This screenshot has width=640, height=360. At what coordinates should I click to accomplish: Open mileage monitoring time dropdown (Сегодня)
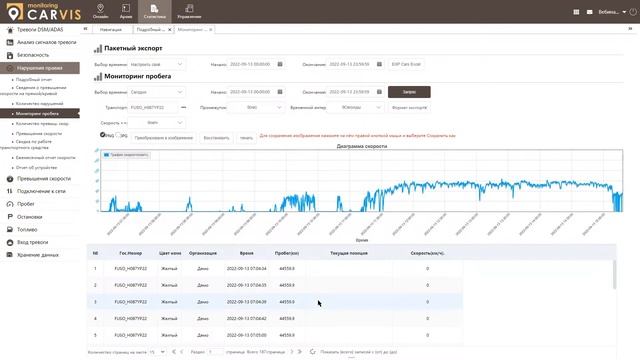tap(156, 92)
